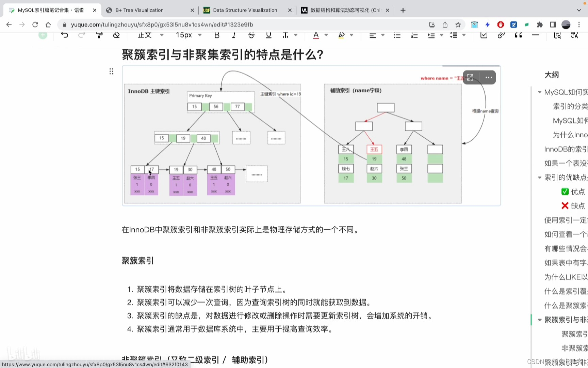The height and width of the screenshot is (368, 588).
Task: Open the highlight color dropdown arrow
Action: tap(352, 35)
